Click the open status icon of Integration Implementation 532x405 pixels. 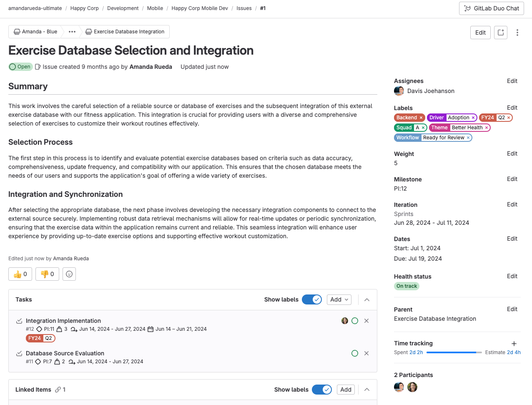(355, 321)
